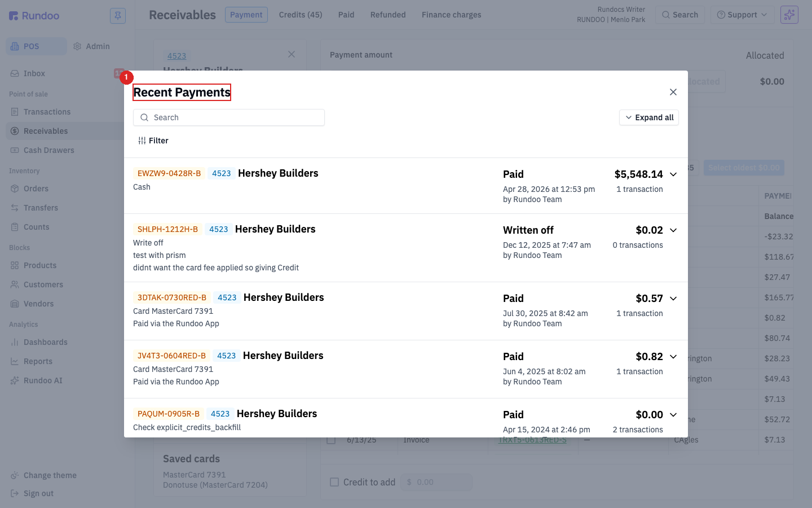Image resolution: width=812 pixels, height=508 pixels.
Task: Click customer tag 4523 on SHLPH-1212H-B row
Action: pyautogui.click(x=219, y=229)
